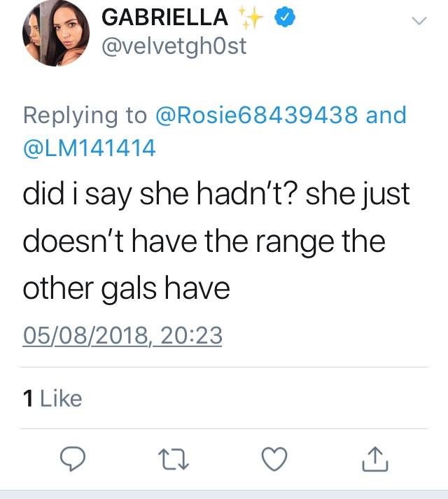
Task: Open the @Rosie68439438 profile mention
Action: click(x=257, y=115)
